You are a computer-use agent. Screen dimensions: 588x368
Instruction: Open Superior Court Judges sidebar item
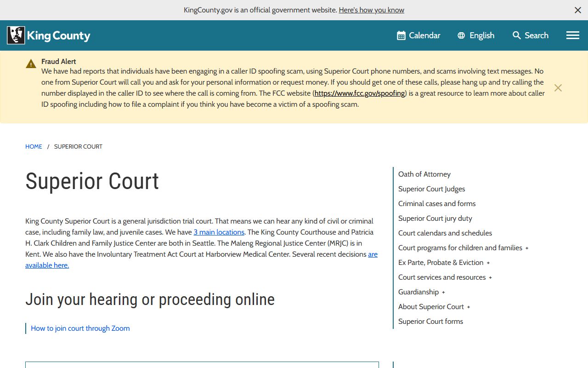coord(431,189)
